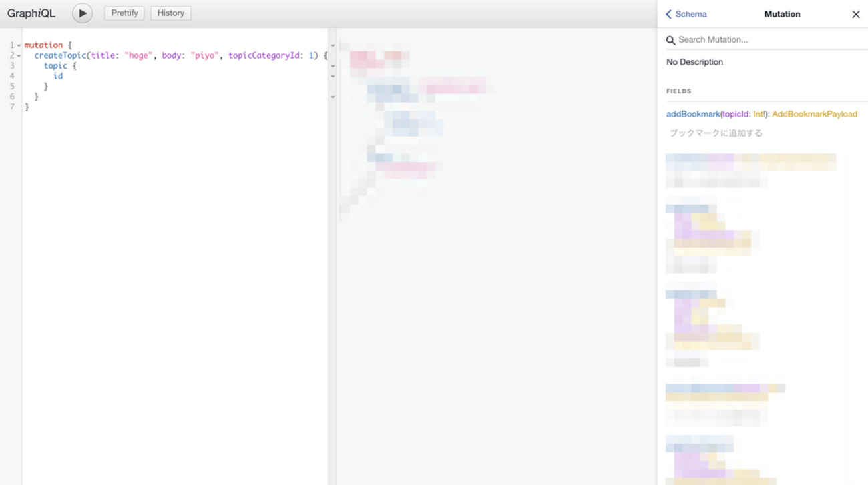This screenshot has width=868, height=485.
Task: Click the FIELDS section heading
Action: tap(679, 91)
